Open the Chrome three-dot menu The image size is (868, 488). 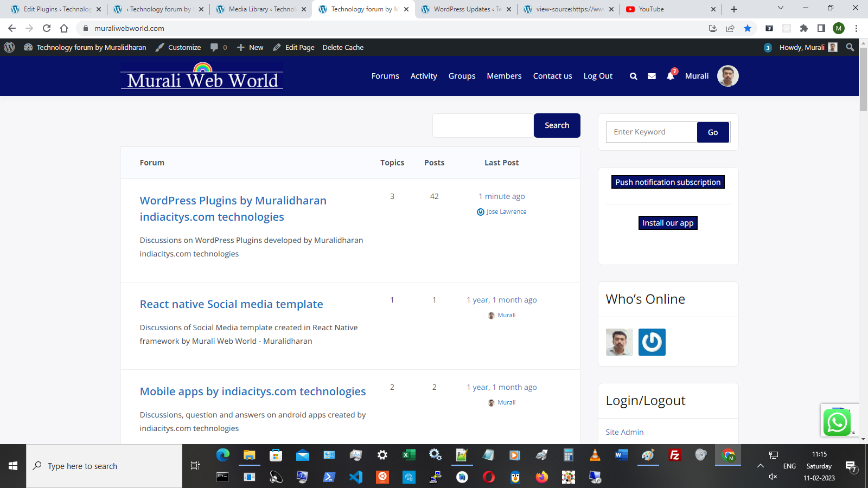point(856,28)
